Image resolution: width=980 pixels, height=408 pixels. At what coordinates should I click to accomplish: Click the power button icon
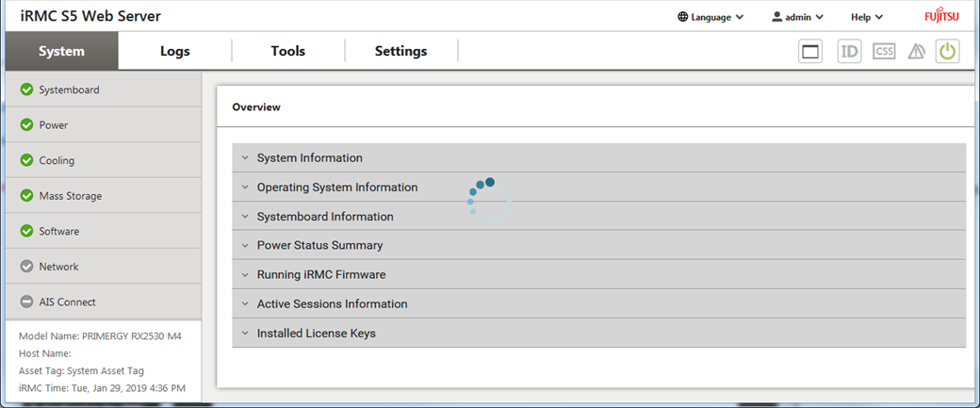click(947, 52)
